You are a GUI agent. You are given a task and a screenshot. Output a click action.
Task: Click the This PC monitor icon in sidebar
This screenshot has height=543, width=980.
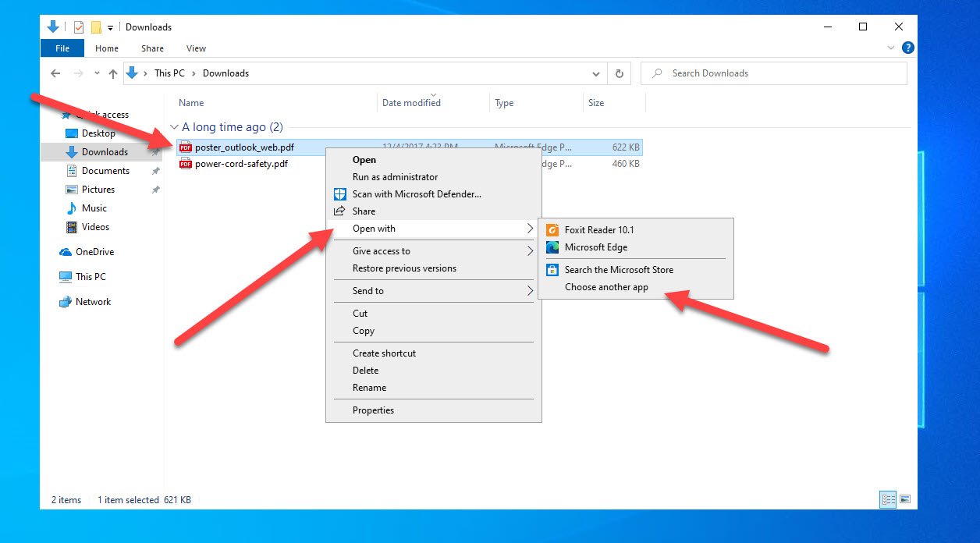click(x=66, y=277)
